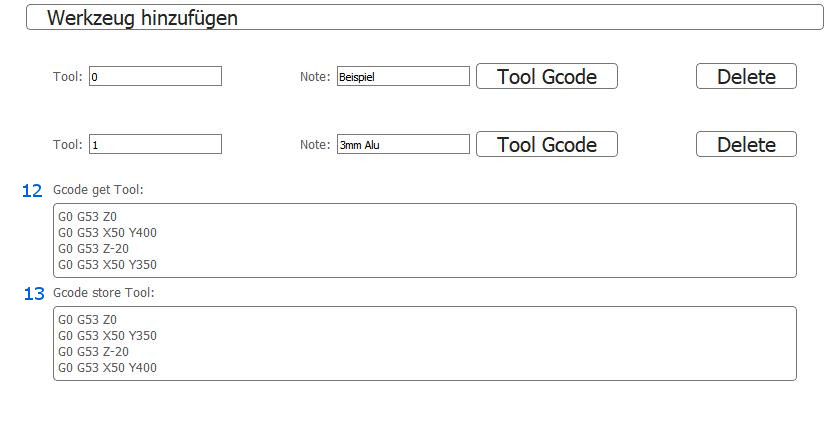Click the Gcode get Tool label

pyautogui.click(x=98, y=190)
